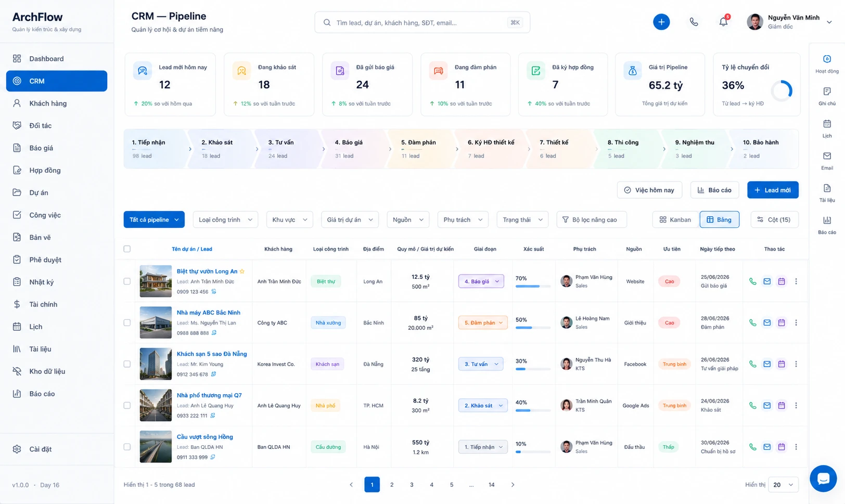Go to Hợp đồng sidebar item

click(x=57, y=170)
